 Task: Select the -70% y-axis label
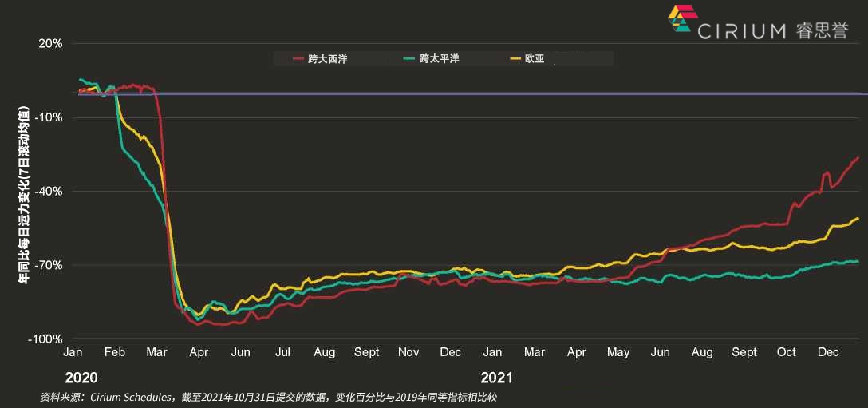tap(49, 265)
